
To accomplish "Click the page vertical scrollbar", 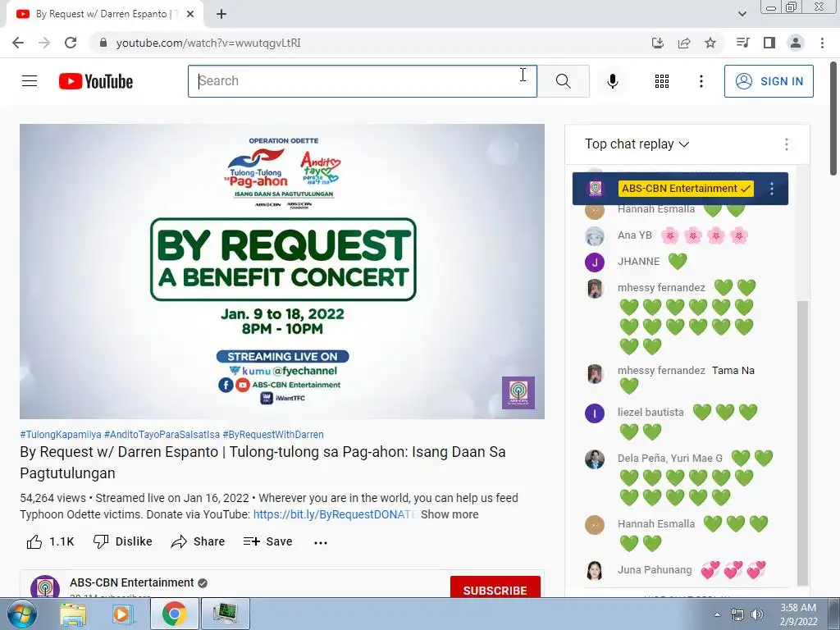I will (x=834, y=118).
